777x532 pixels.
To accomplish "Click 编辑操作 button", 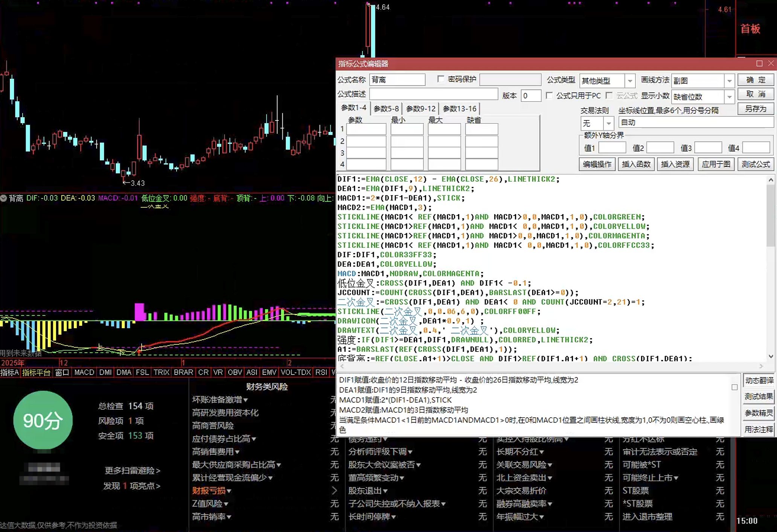I will click(x=597, y=164).
